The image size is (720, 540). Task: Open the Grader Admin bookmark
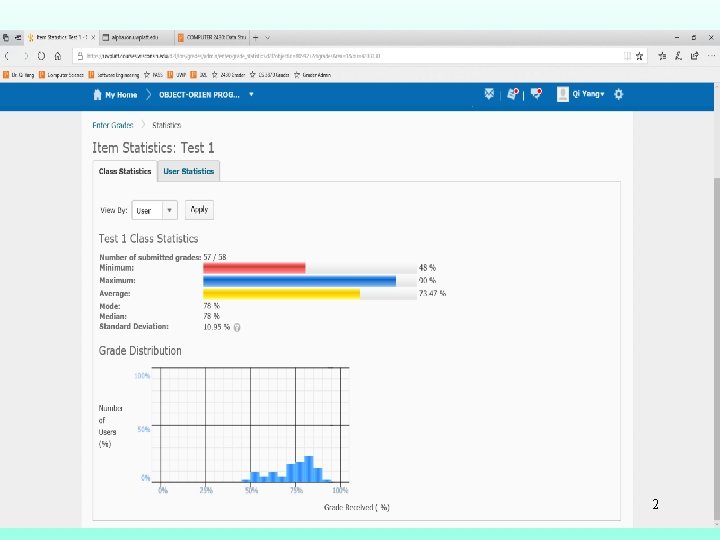[x=312, y=75]
